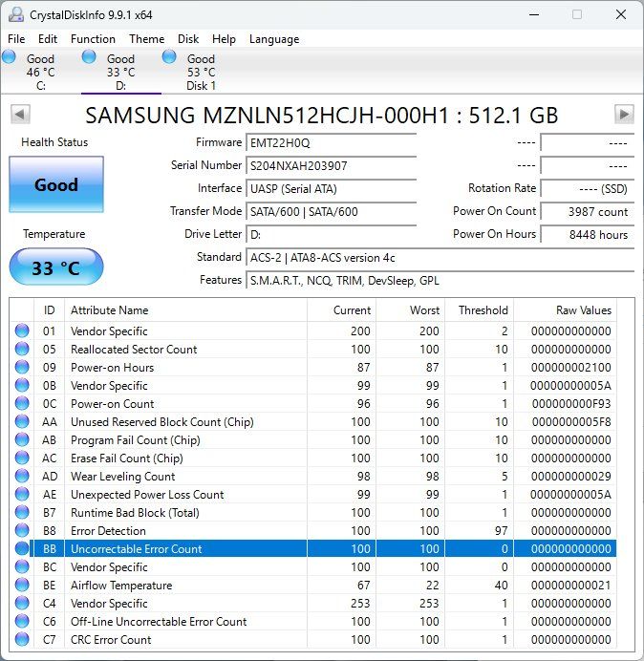
Task: Click the 33 °C temperature button
Action: pos(56,267)
